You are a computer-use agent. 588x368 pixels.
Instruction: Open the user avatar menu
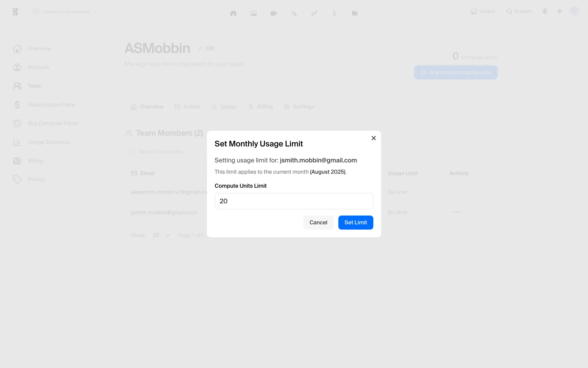pyautogui.click(x=574, y=11)
